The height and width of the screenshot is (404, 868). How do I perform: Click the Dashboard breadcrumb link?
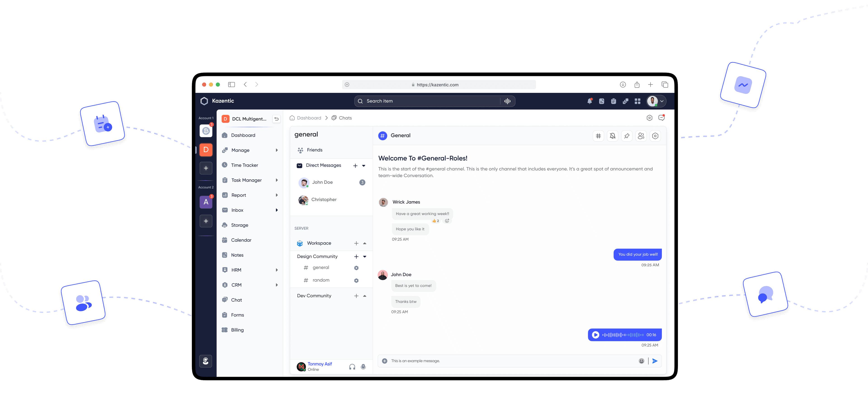305,118
